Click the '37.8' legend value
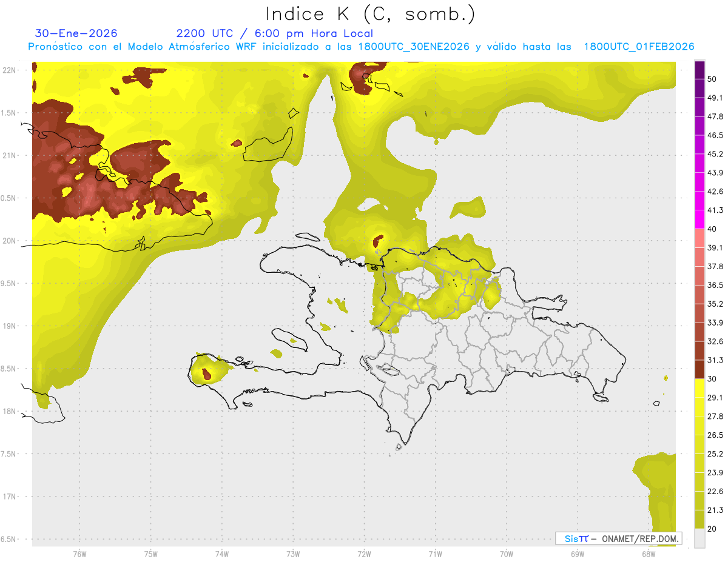728x562 pixels. (715, 267)
